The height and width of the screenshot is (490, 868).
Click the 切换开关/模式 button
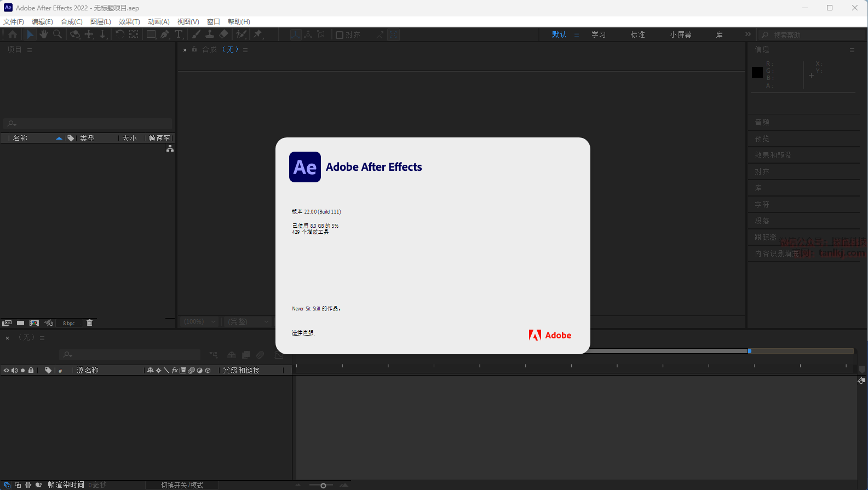pos(182,485)
